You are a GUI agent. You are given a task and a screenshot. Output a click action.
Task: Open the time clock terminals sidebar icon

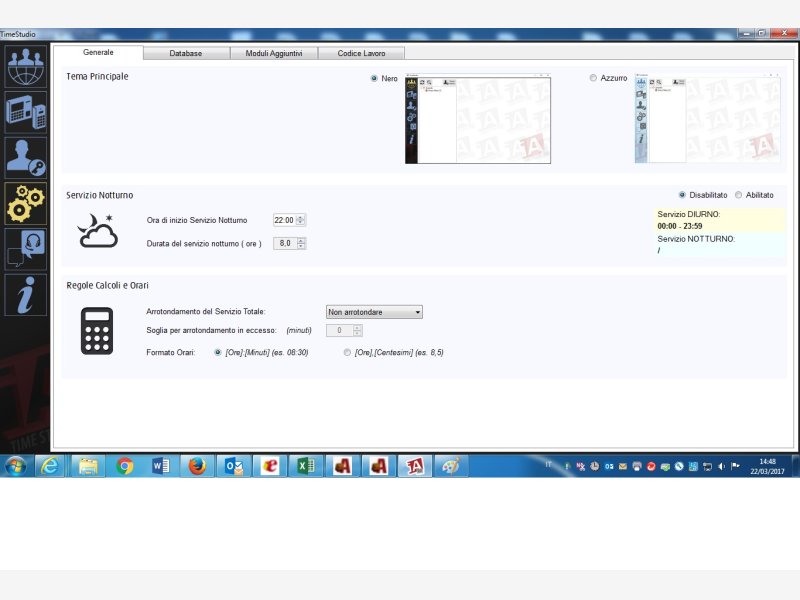click(25, 111)
